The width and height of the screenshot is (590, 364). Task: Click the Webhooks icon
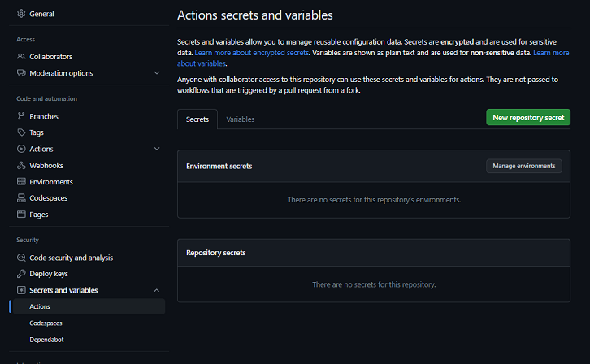(x=21, y=166)
